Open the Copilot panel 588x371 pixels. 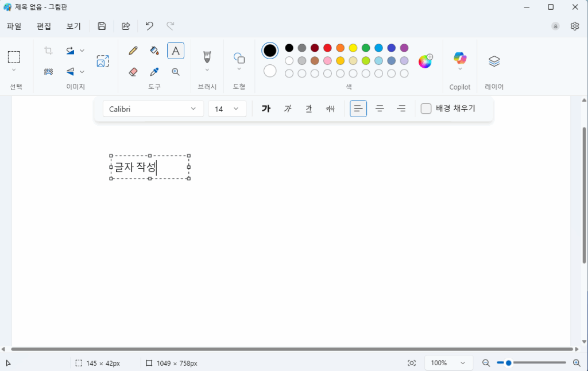click(459, 58)
